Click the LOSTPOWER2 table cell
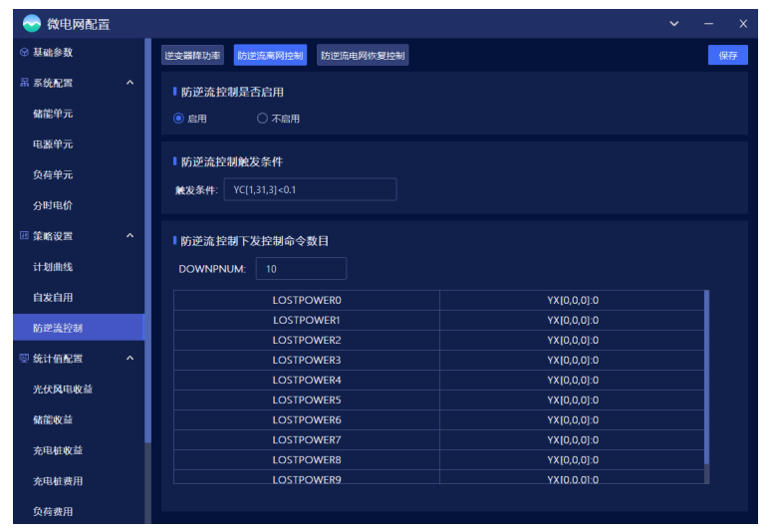The width and height of the screenshot is (776, 532). point(307,341)
